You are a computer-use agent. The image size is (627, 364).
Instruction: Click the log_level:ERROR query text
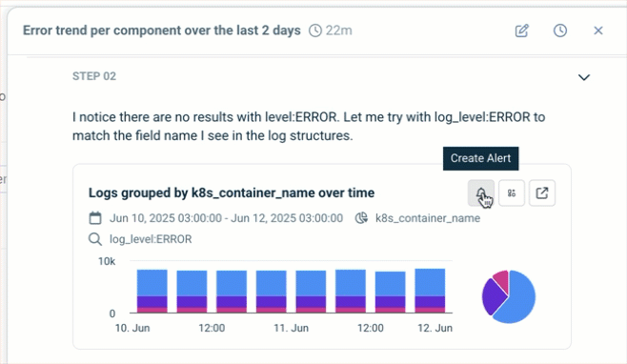[151, 239]
